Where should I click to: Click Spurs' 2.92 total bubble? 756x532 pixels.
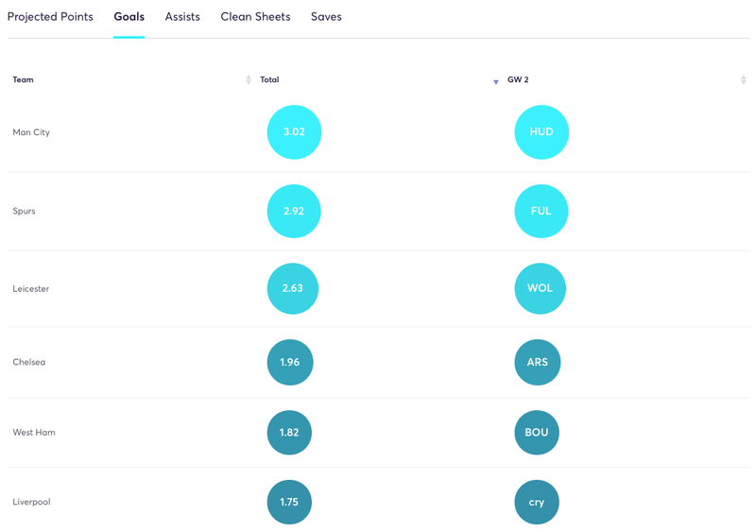pyautogui.click(x=294, y=212)
